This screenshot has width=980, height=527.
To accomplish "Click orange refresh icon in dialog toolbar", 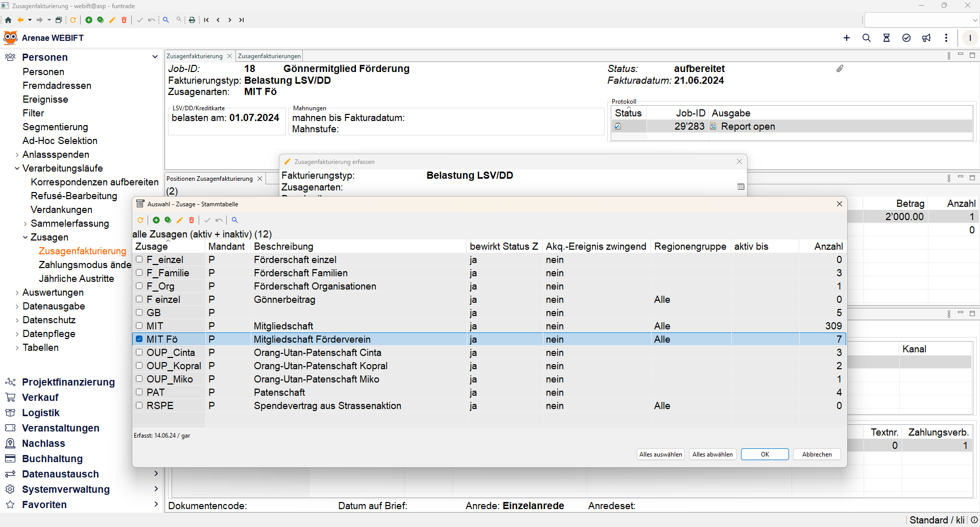I will pos(140,220).
